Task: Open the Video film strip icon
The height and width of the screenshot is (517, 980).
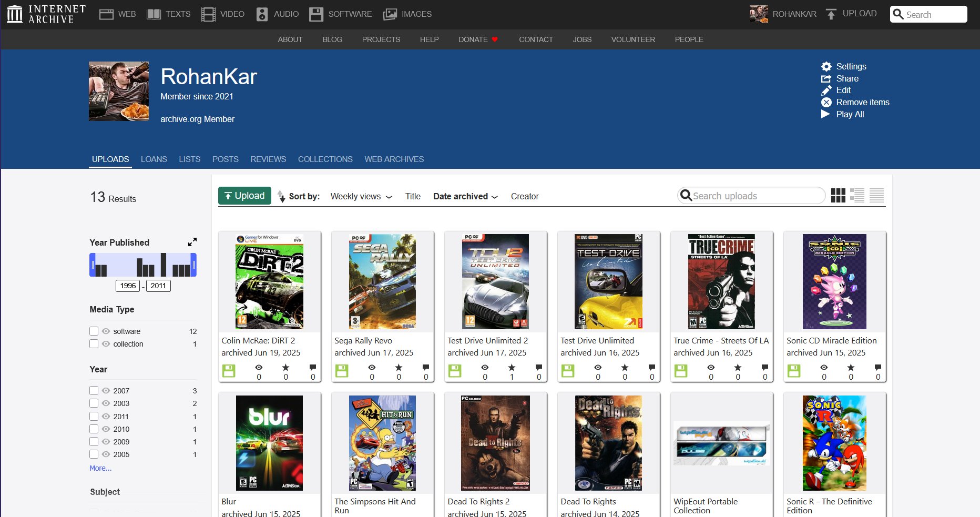Action: 208,14
